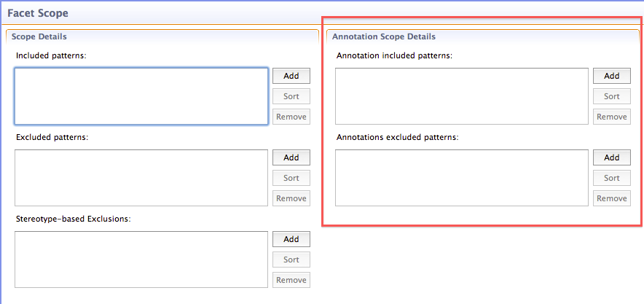644x304 pixels.
Task: Click Sort button beside Excluded patterns list
Action: point(291,178)
